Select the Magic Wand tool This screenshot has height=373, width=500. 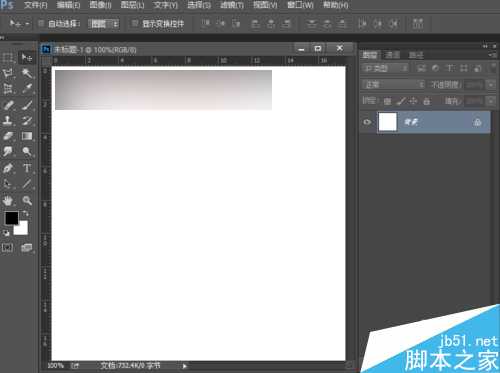[27, 73]
